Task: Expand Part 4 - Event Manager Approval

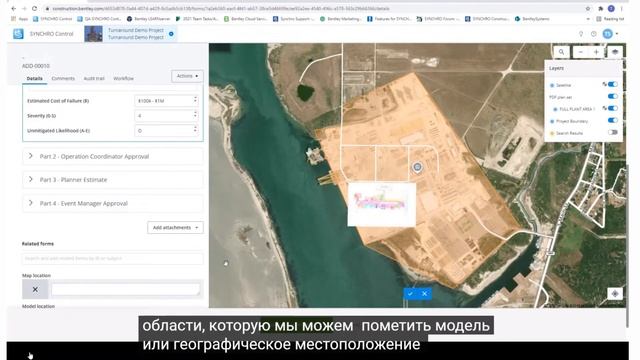Action: tap(113, 203)
